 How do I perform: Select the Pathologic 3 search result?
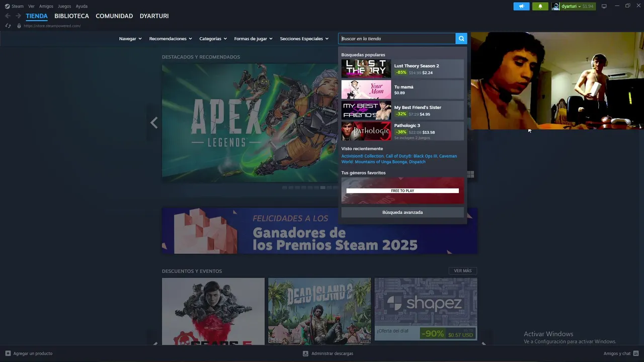tap(403, 131)
